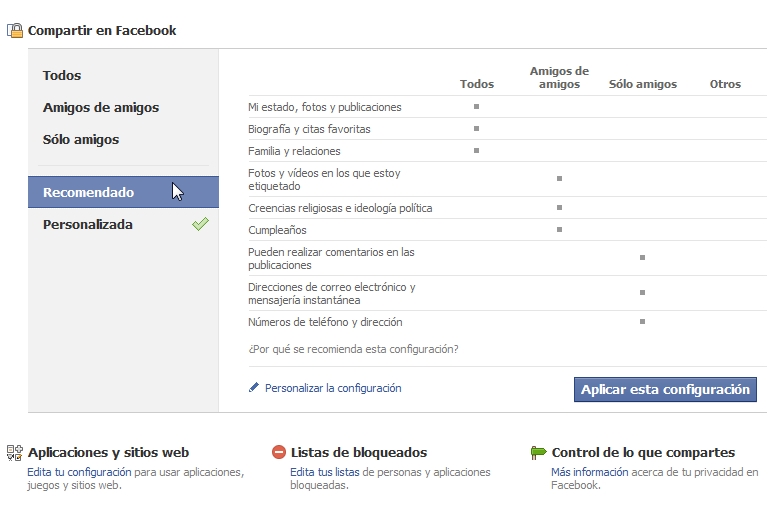Click the red Listas de bloqueados icon
Viewport: 774px width, 517px height.
pyautogui.click(x=279, y=453)
